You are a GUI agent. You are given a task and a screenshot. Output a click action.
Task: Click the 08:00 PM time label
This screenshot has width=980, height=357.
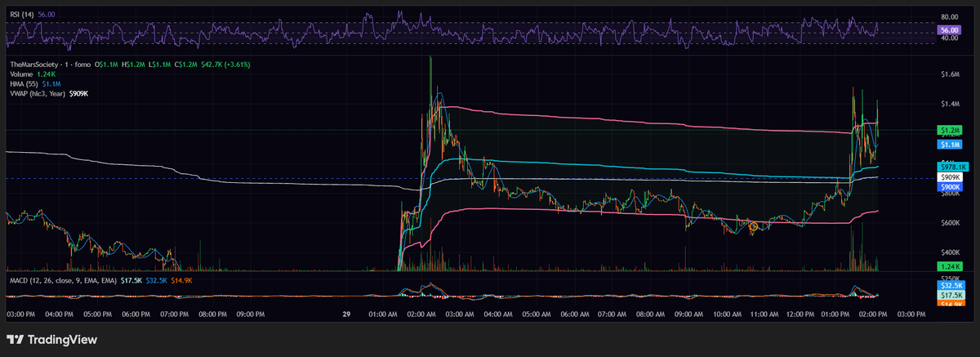212,313
